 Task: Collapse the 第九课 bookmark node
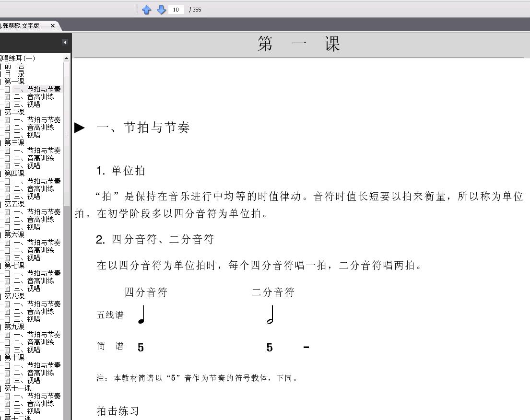(x=0, y=327)
